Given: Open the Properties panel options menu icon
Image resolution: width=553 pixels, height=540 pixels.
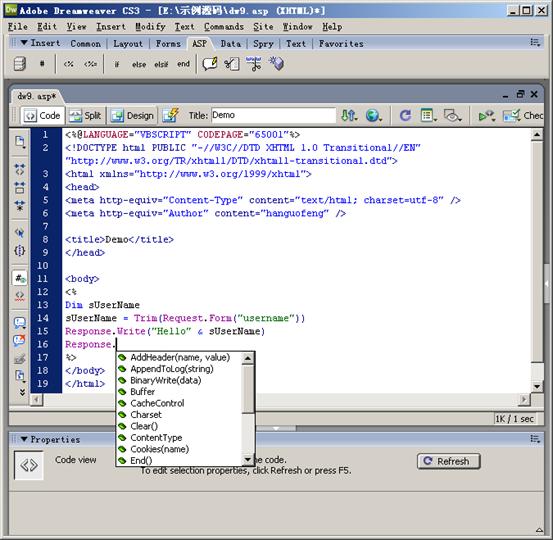Looking at the screenshot, I should pos(535,439).
